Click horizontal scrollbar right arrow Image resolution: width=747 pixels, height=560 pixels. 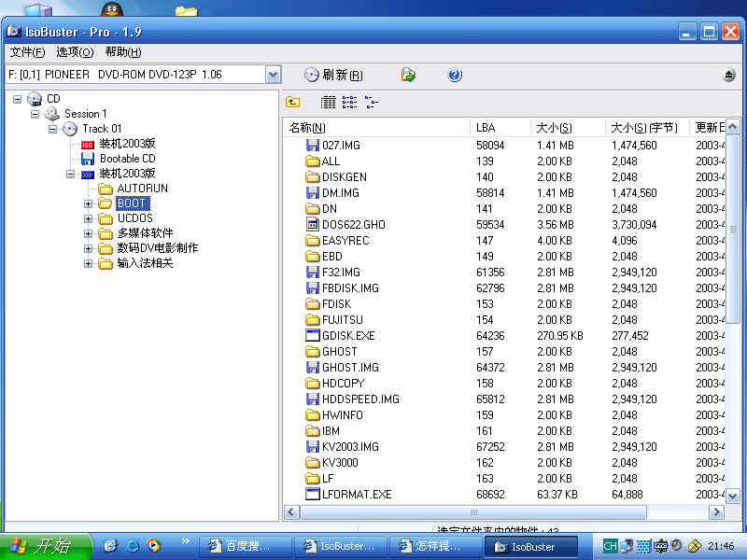coord(716,512)
